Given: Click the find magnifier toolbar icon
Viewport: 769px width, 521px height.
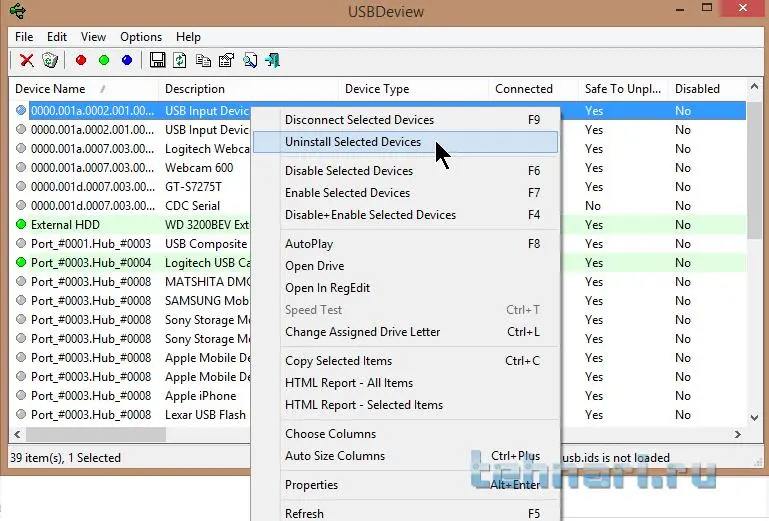Looking at the screenshot, I should 250,60.
